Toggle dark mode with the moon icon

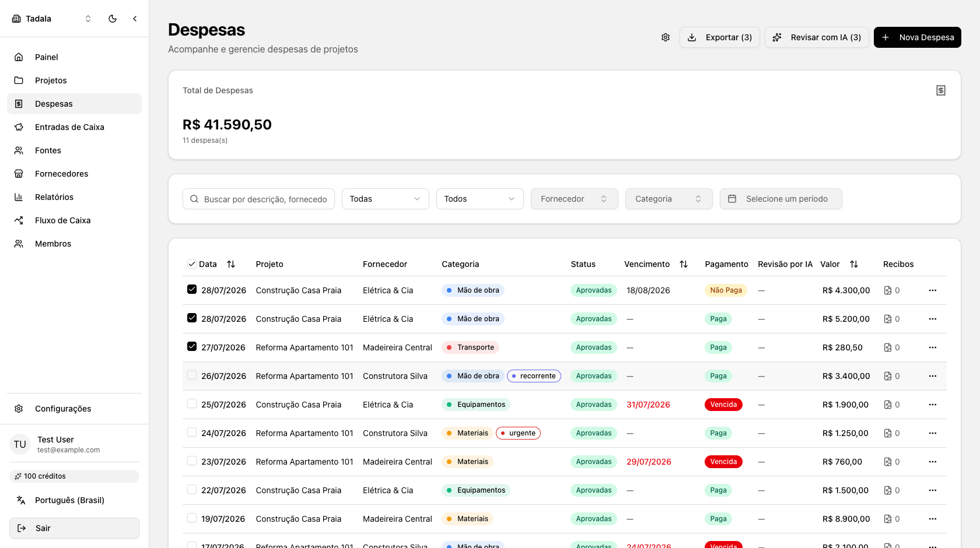point(113,19)
